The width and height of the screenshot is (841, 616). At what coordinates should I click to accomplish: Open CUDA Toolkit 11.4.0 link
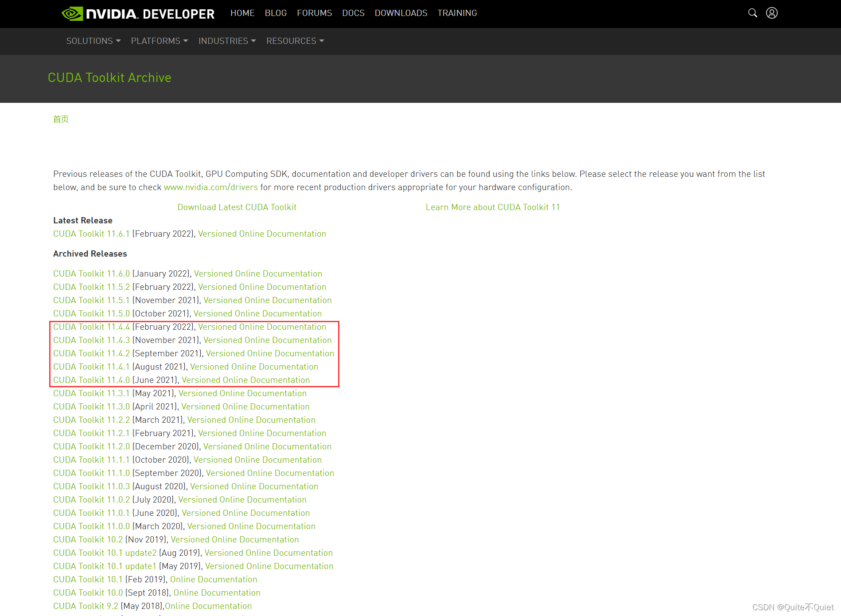point(91,380)
